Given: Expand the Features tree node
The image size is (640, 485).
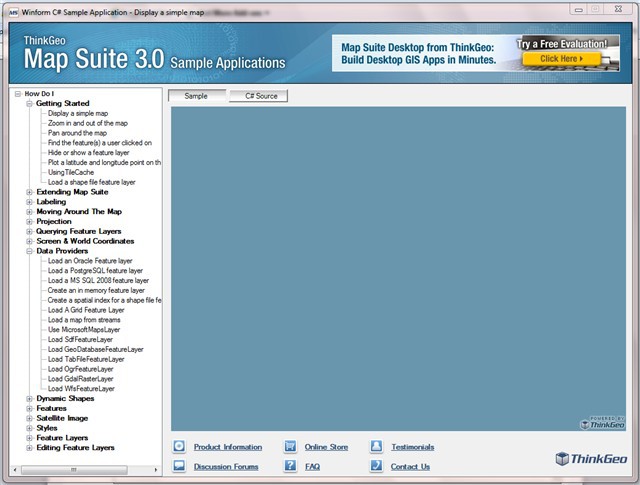Looking at the screenshot, I should pos(29,408).
